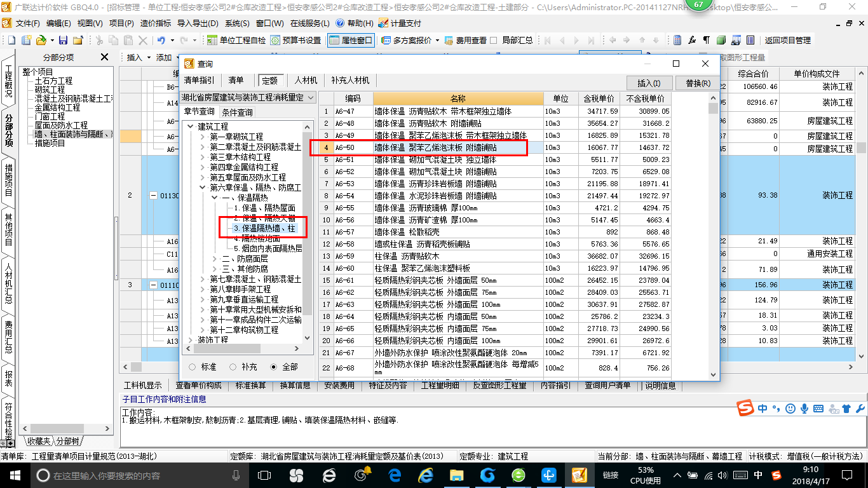Screen dimensions: 868x488
Task: Select row A6-50 聚苯乙烯泡沫板 附墙铺贴
Action: [x=496, y=147]
